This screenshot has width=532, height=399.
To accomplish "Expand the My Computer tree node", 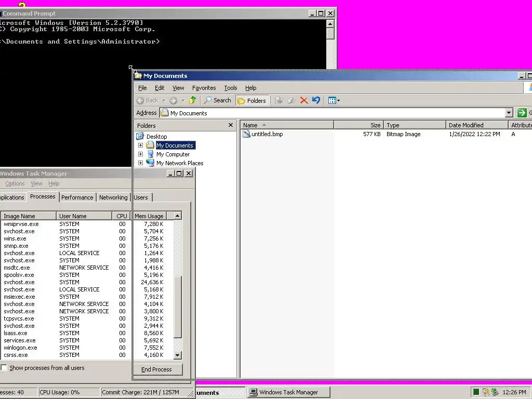I will tap(140, 154).
